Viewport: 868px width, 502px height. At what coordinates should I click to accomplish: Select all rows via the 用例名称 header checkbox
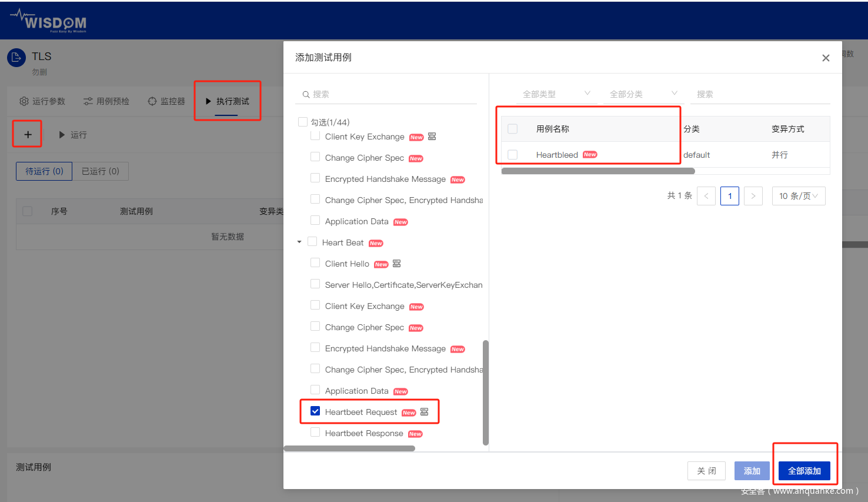tap(513, 129)
